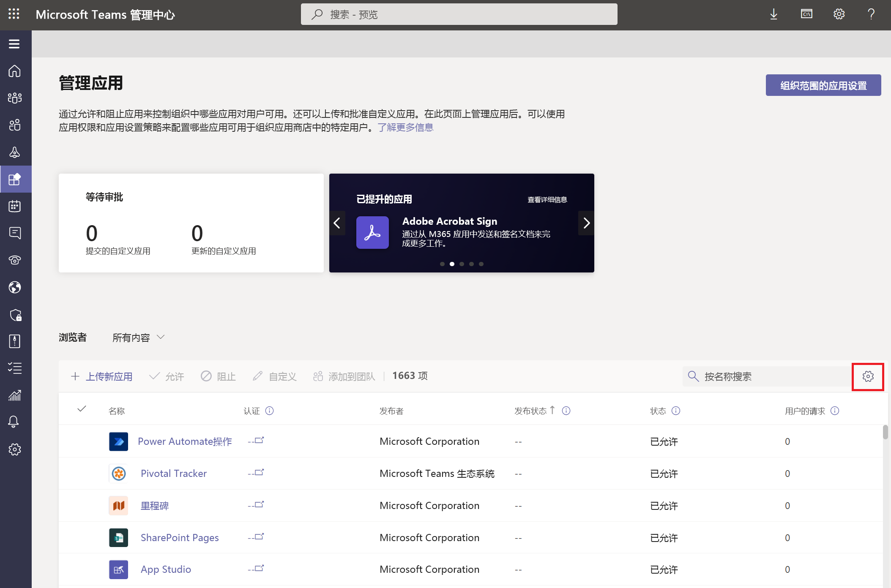Toggle the hamburger navigation menu
The image size is (891, 588).
pyautogui.click(x=14, y=44)
